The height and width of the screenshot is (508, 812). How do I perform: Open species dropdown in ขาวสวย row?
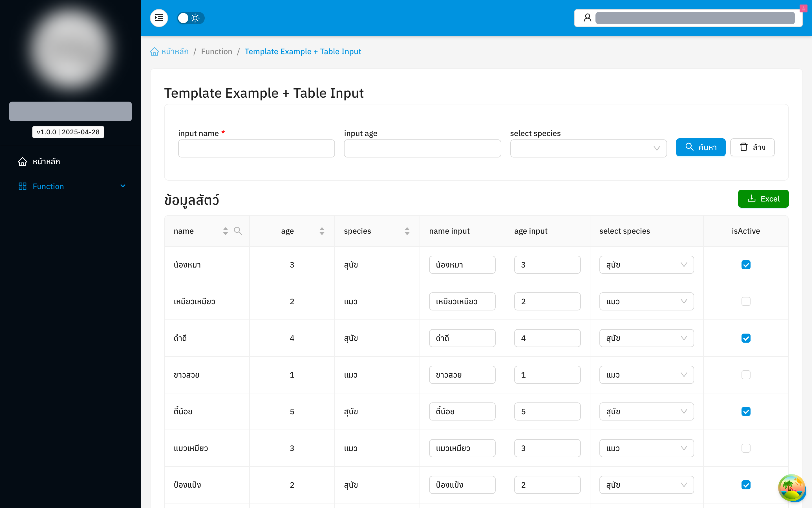coord(646,375)
